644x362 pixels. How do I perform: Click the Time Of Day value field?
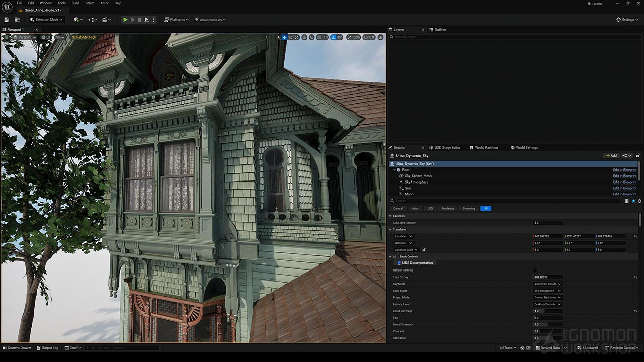(548, 277)
